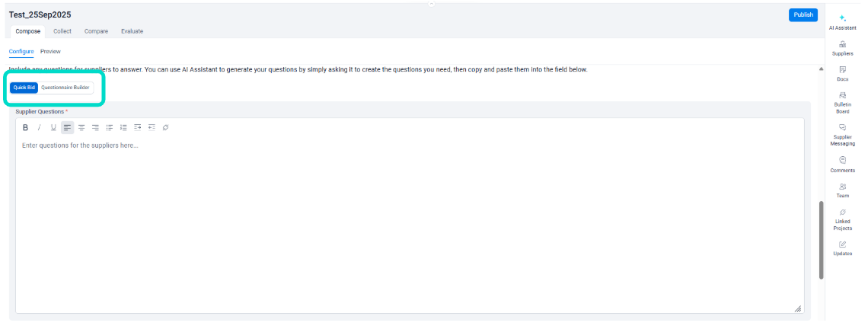Insert a bulleted list
The height and width of the screenshot is (323, 868).
109,127
